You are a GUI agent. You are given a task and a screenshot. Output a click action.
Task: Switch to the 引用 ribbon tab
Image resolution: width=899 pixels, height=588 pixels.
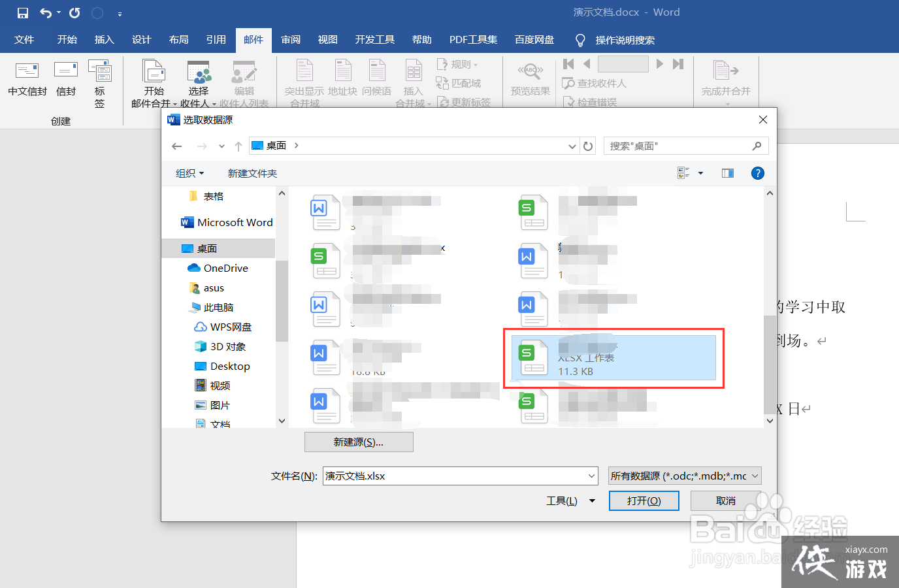(216, 40)
